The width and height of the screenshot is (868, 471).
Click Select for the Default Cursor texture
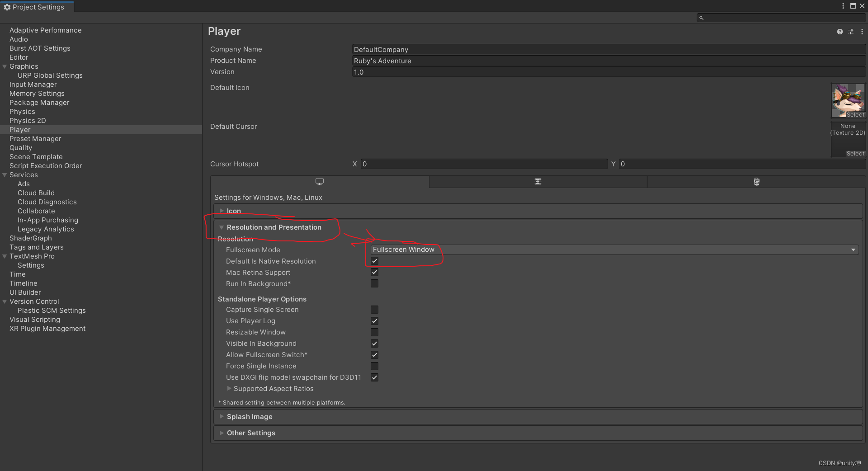[855, 154]
